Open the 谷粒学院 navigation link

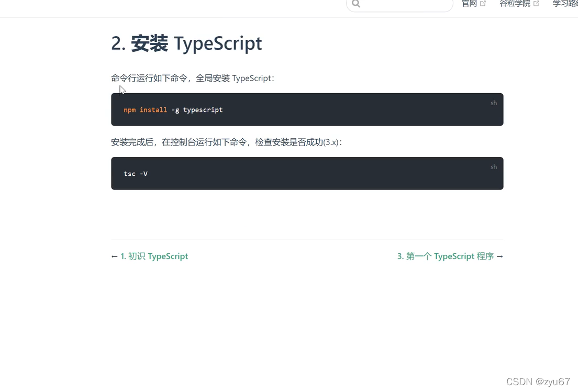519,4
